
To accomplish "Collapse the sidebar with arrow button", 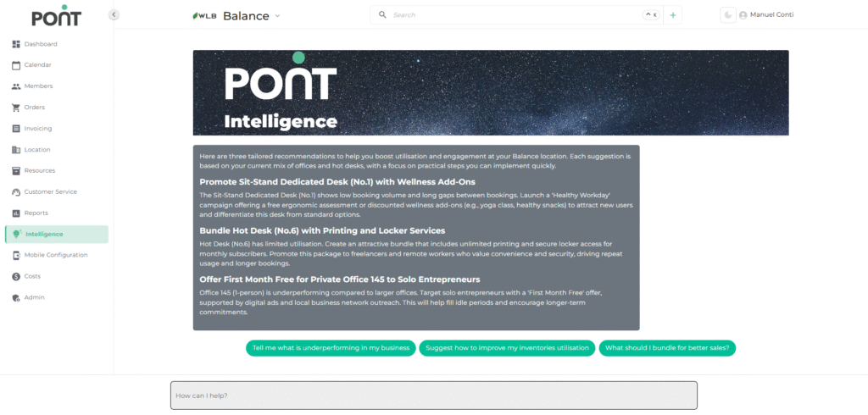I will [x=114, y=14].
